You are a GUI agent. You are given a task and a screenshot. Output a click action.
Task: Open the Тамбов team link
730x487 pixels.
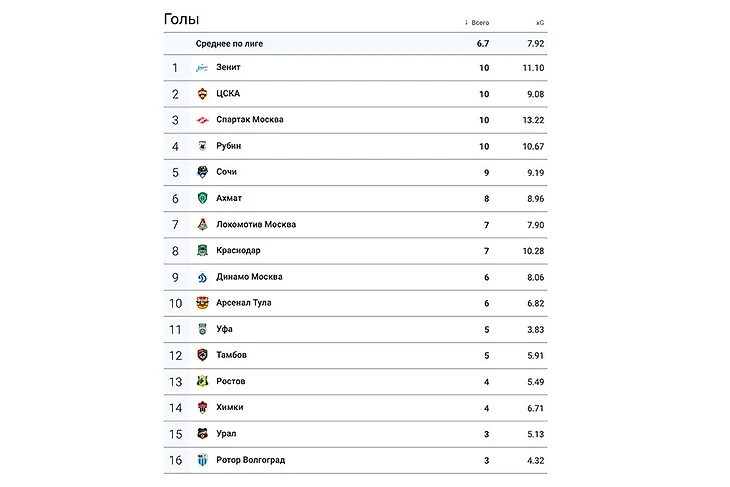pyautogui.click(x=231, y=355)
